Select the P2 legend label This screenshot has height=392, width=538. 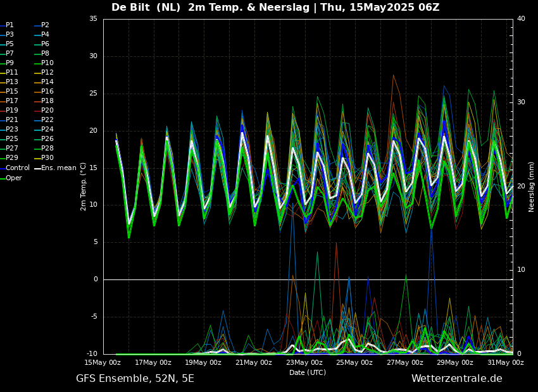pos(45,25)
